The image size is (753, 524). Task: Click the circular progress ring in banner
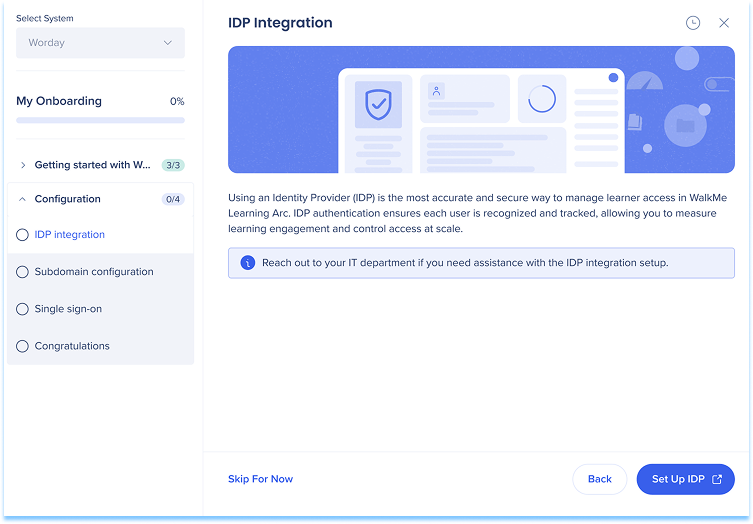pyautogui.click(x=541, y=99)
